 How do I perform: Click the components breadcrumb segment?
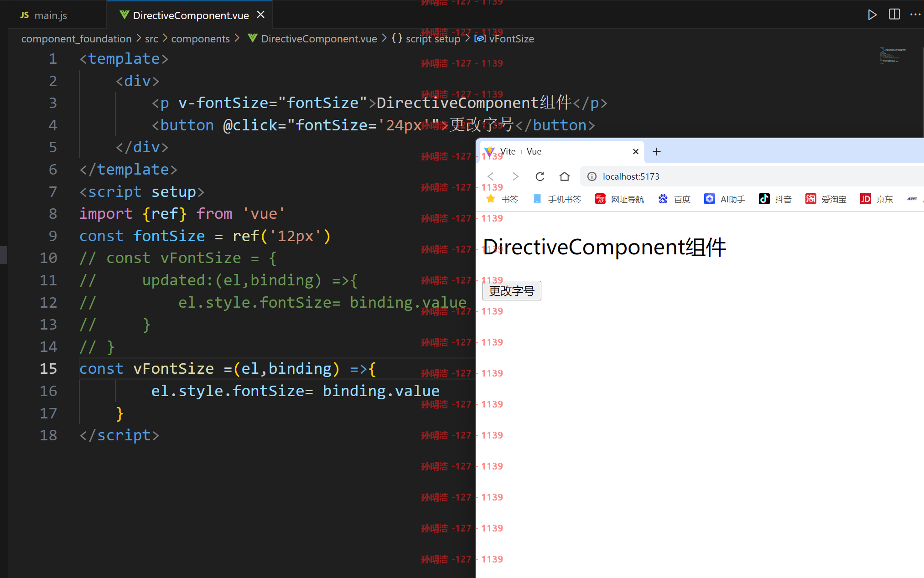(x=200, y=39)
